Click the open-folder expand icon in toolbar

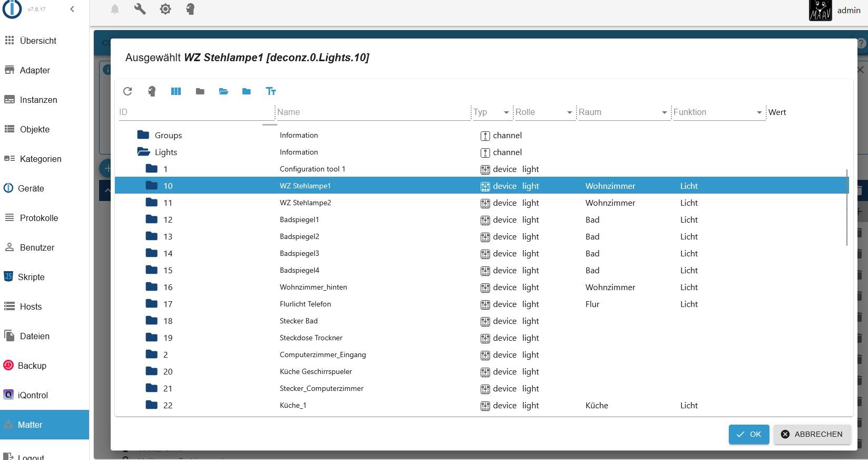pyautogui.click(x=223, y=91)
